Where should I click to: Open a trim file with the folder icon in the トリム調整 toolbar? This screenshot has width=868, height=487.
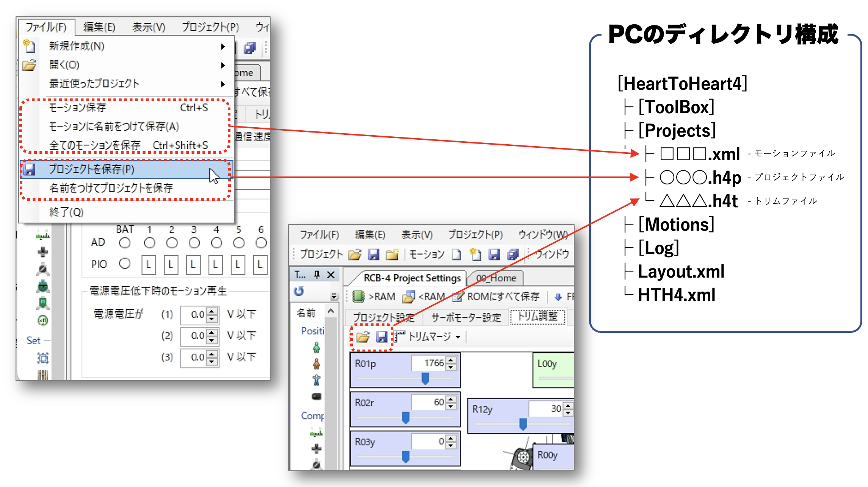(x=363, y=337)
